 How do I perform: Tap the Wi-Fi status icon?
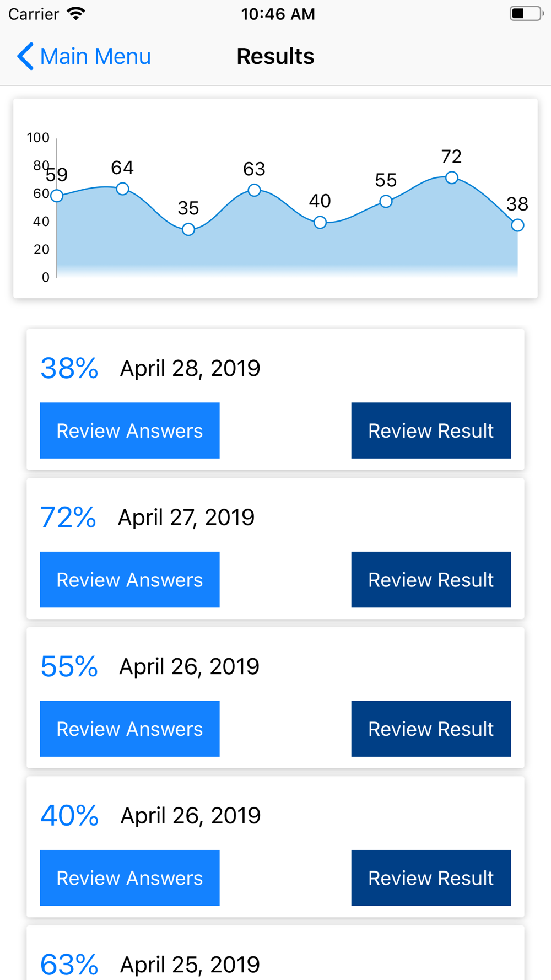(x=76, y=13)
